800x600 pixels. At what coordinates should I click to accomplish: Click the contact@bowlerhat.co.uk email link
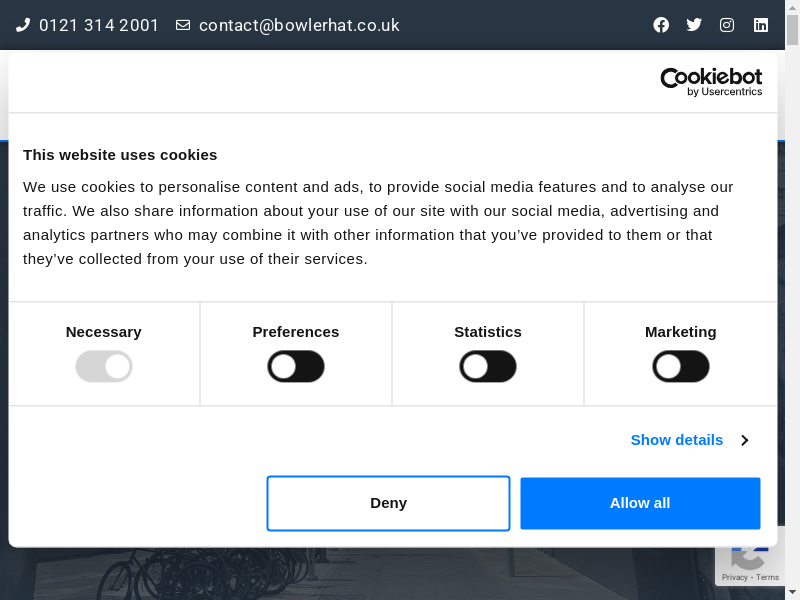click(299, 25)
